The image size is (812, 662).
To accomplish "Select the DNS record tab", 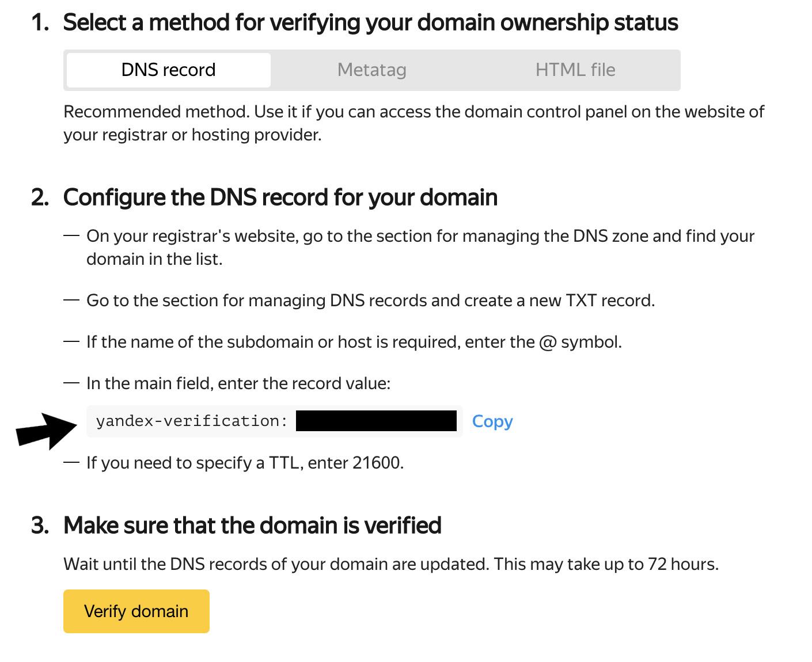I will click(x=168, y=70).
